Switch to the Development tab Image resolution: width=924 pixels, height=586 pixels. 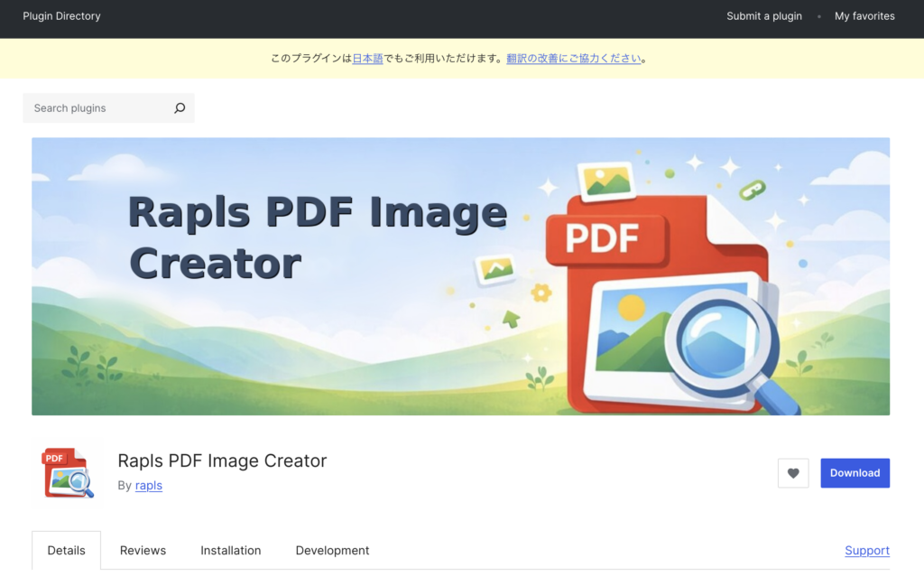331,550
